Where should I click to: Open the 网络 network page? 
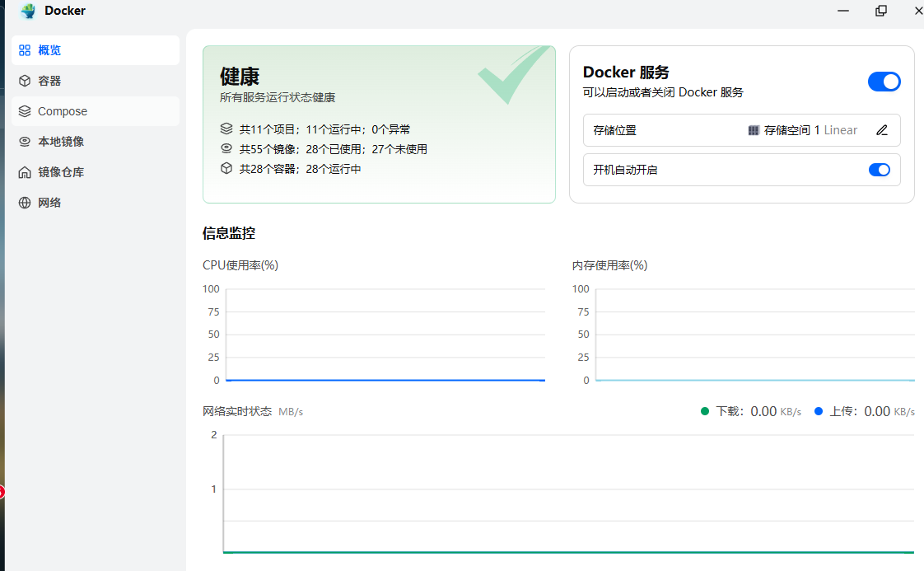tap(96, 203)
